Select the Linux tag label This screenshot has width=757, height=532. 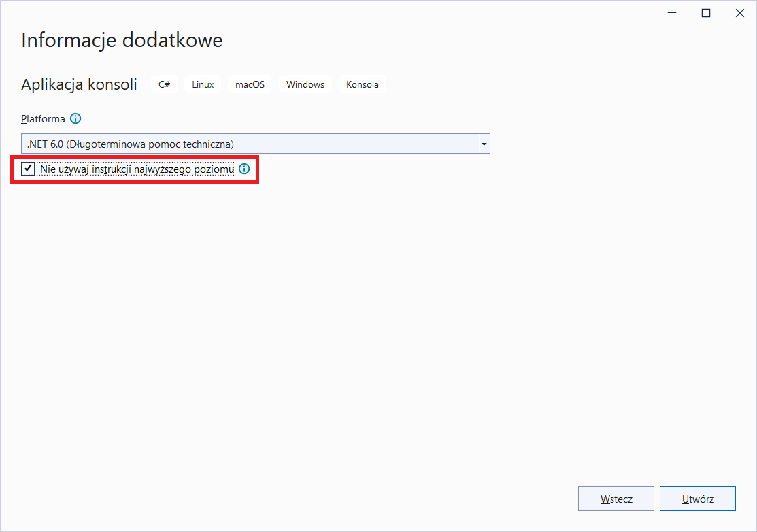[203, 84]
